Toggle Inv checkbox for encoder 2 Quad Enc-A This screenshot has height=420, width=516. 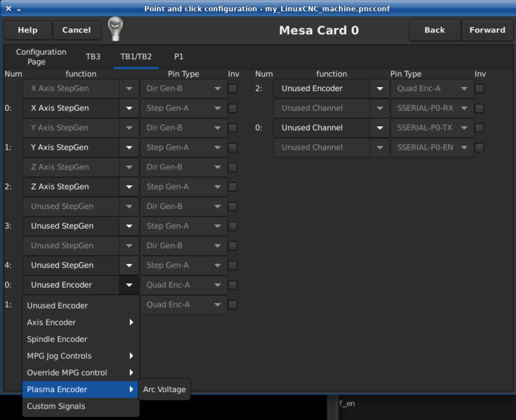(480, 89)
